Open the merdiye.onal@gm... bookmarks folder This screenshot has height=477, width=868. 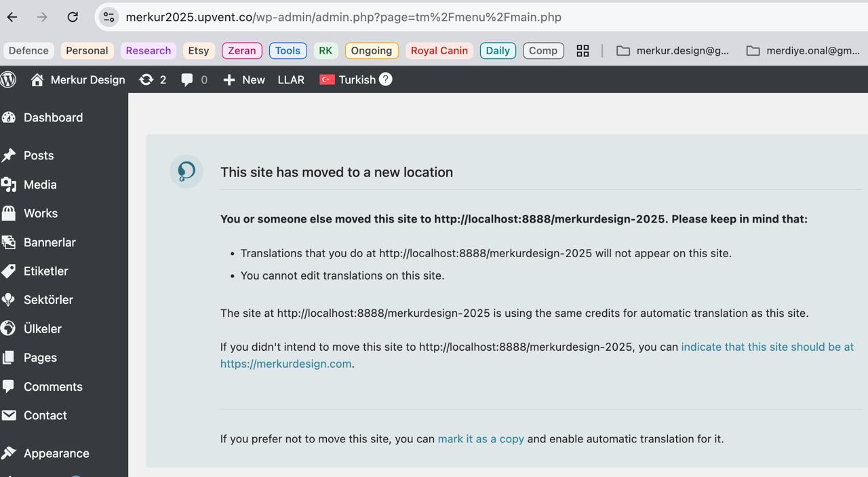click(803, 51)
